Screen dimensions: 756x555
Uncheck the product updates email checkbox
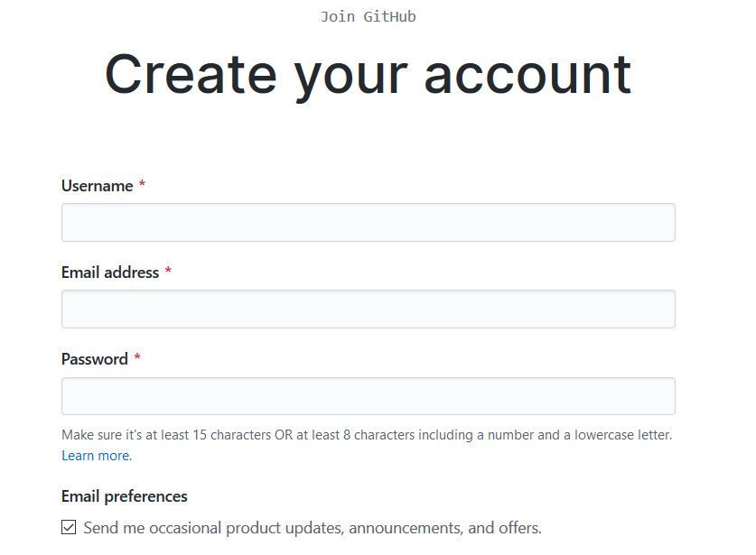(69, 527)
